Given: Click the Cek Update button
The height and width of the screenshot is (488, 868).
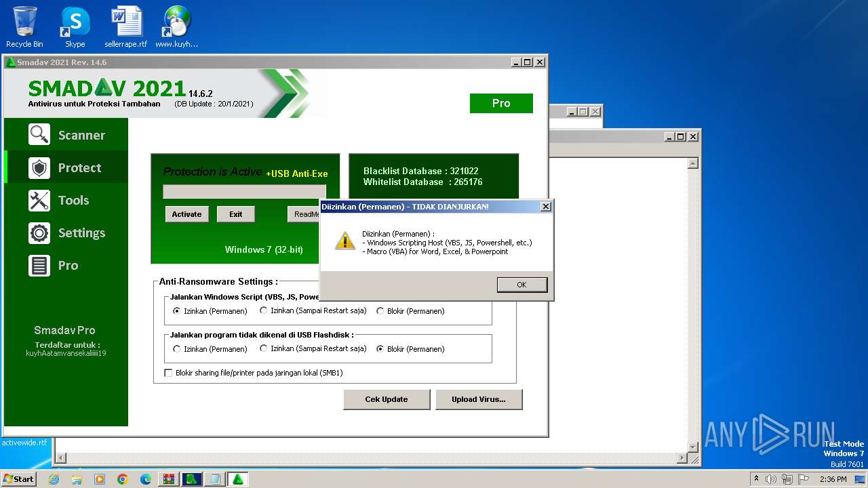Looking at the screenshot, I should coord(387,399).
